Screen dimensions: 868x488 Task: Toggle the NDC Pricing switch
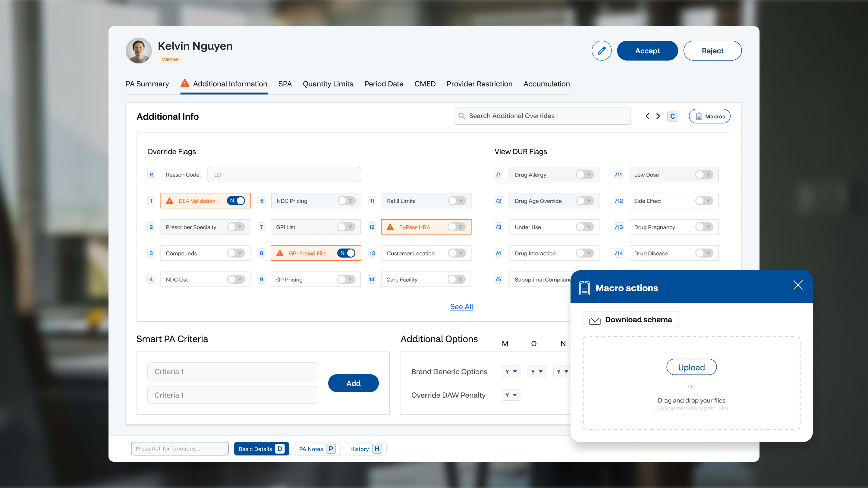tap(347, 201)
